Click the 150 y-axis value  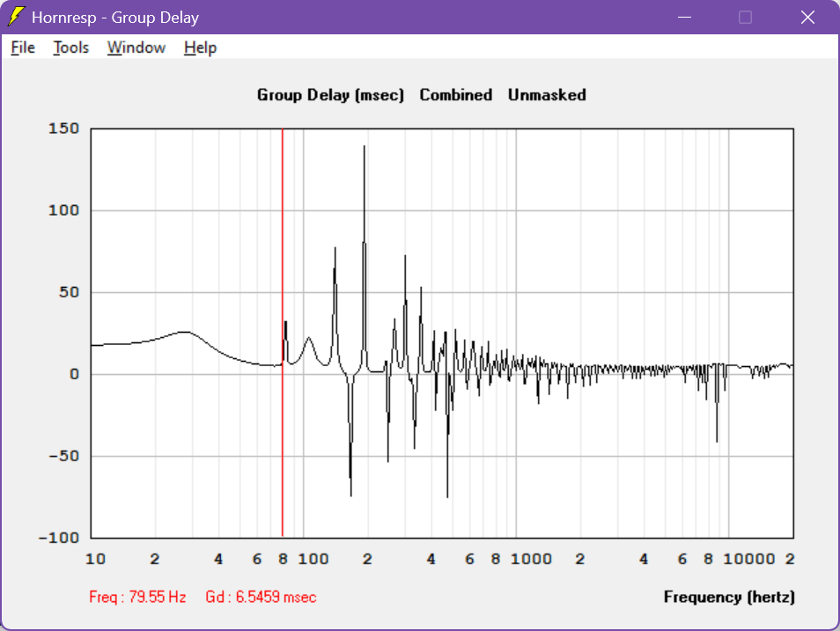click(63, 128)
